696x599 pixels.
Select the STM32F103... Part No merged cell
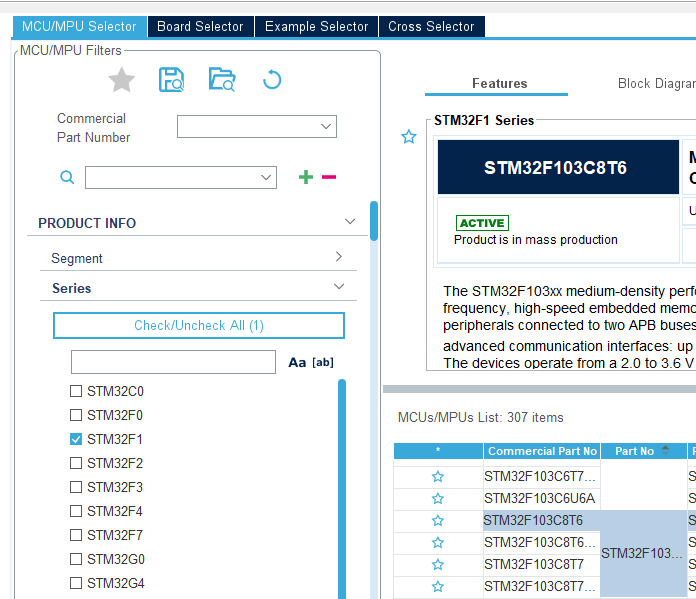click(643, 553)
